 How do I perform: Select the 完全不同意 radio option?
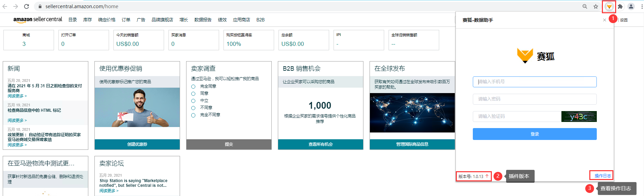point(193,115)
